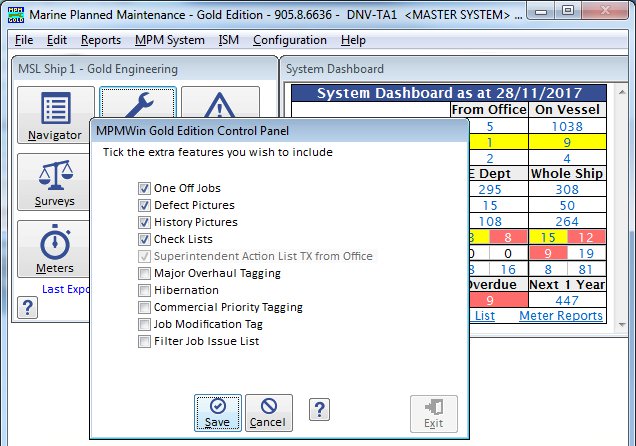Toggle the History Pictures checkbox
Image resolution: width=636 pixels, height=446 pixels.
[x=144, y=222]
